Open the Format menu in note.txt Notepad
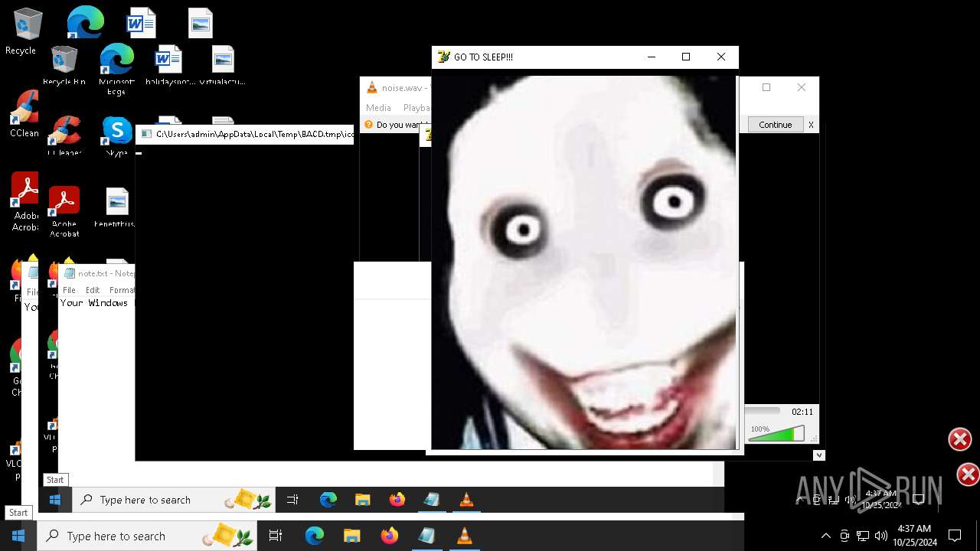 122,290
